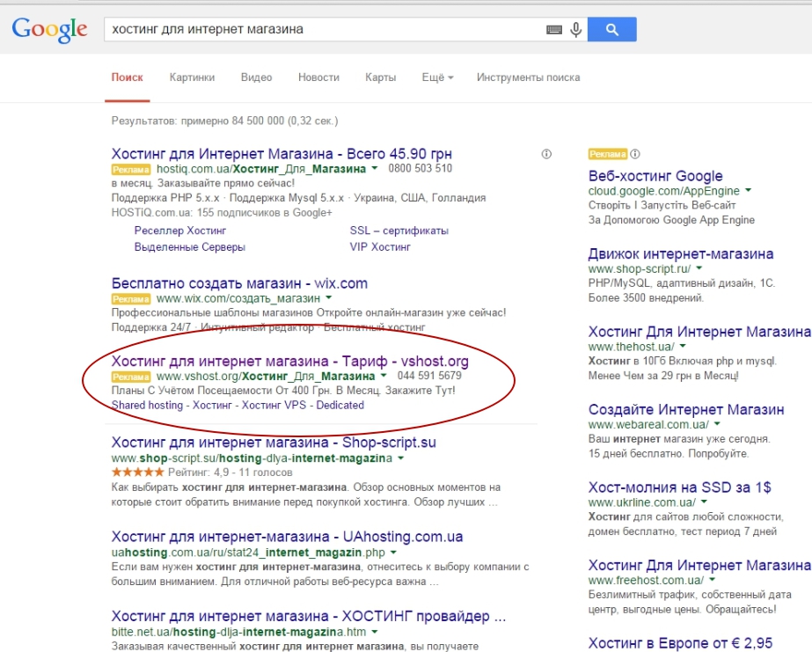
Task: Expand dropdown arrow next to www.freehost.com.ua
Action: click(712, 580)
